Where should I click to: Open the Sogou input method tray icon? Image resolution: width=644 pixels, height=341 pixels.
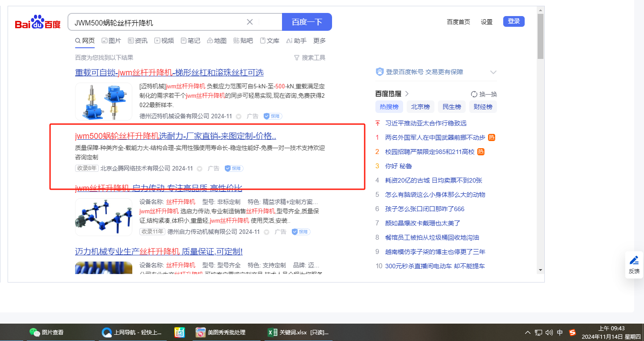coord(572,333)
